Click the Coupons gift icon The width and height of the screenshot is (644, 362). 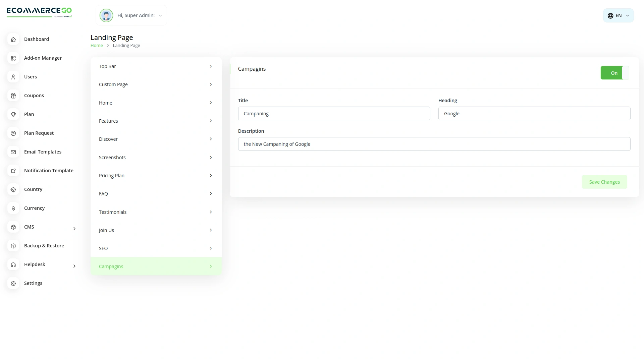click(x=13, y=96)
